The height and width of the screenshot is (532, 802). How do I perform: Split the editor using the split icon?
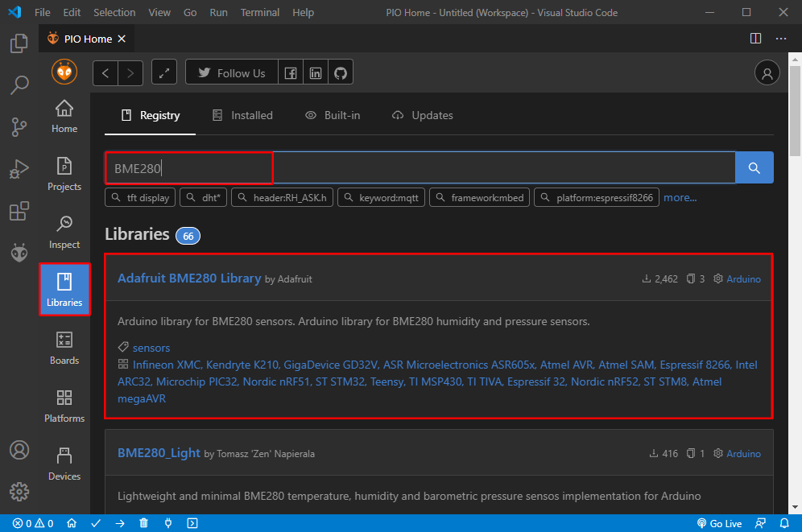click(755, 38)
